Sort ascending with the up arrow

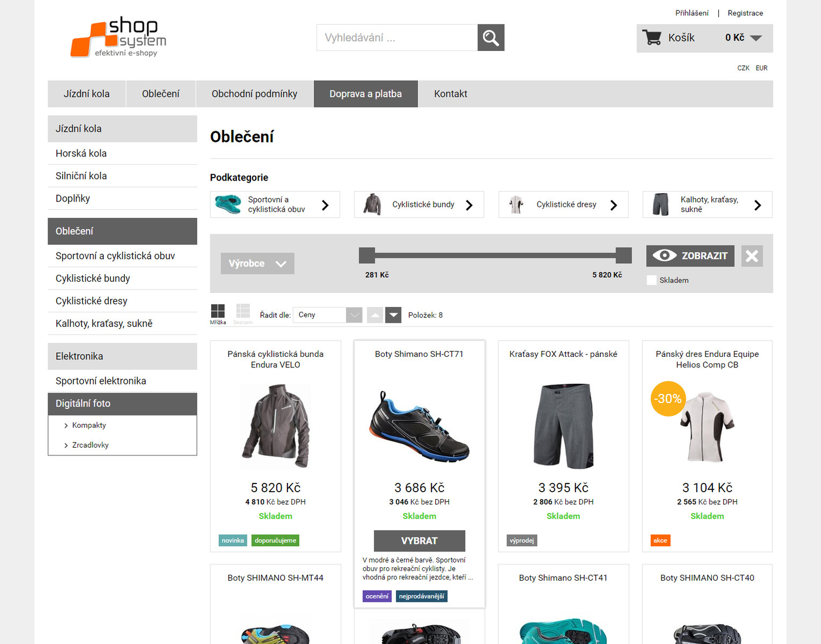[375, 315]
